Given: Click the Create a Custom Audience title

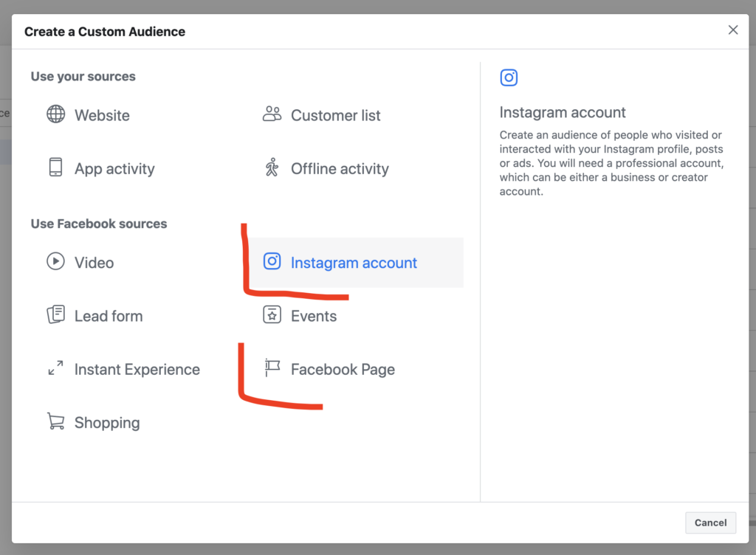Looking at the screenshot, I should (x=105, y=32).
